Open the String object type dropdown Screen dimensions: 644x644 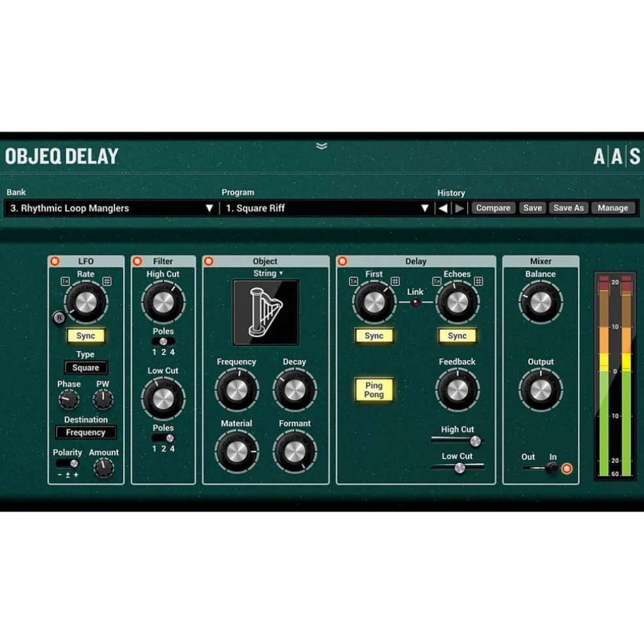(268, 273)
